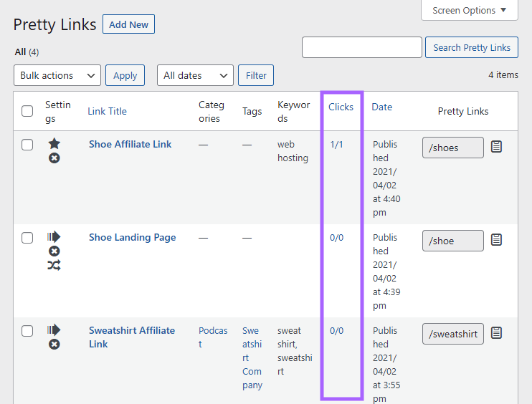Click the shuffle rotation icon for Shoe Landing Page
Screen dimensions: 532x404
click(x=54, y=265)
